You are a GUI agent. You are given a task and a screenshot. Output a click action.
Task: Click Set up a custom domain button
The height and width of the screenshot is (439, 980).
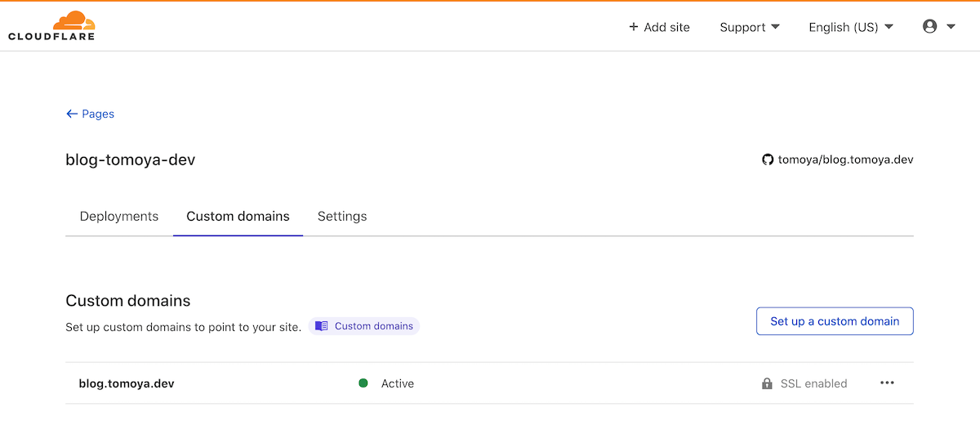point(835,321)
